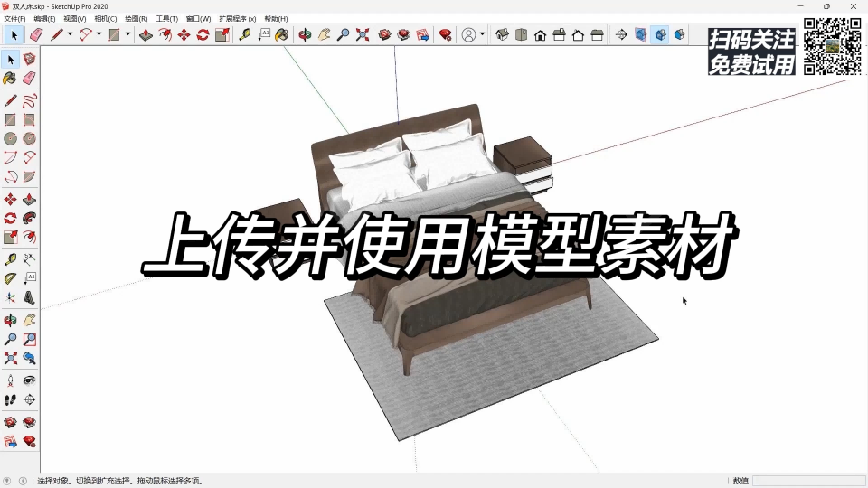
Task: Switch to Left view
Action: click(597, 35)
